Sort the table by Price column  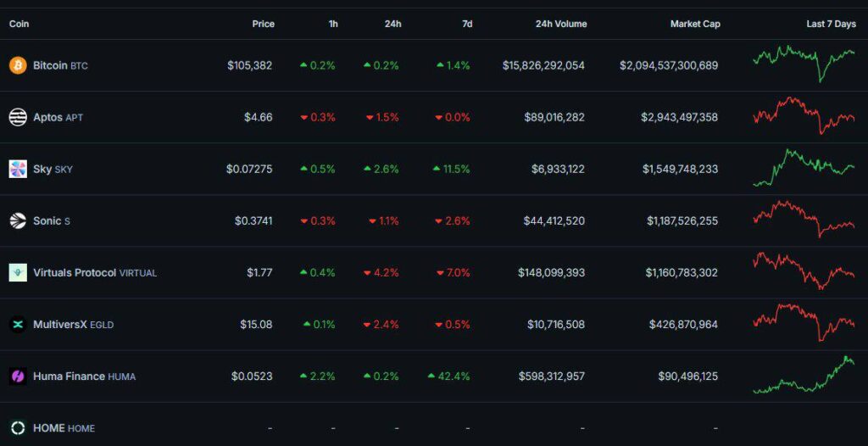tap(263, 24)
